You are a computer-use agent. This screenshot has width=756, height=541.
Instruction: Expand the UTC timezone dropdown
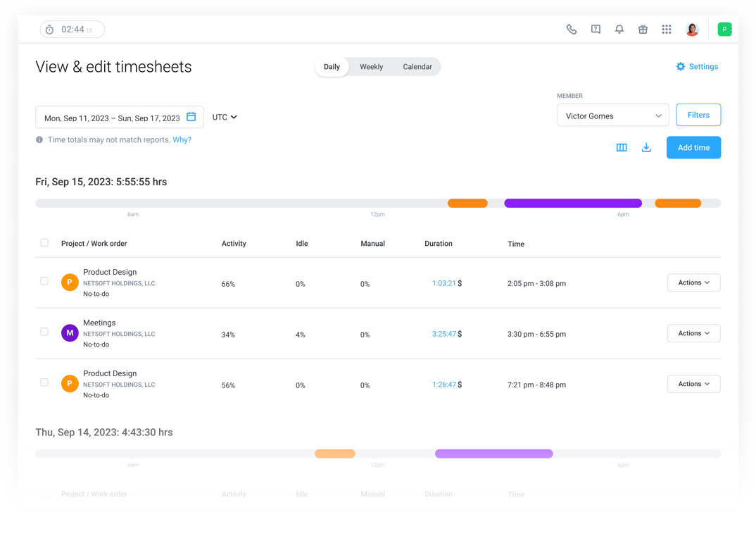point(225,117)
